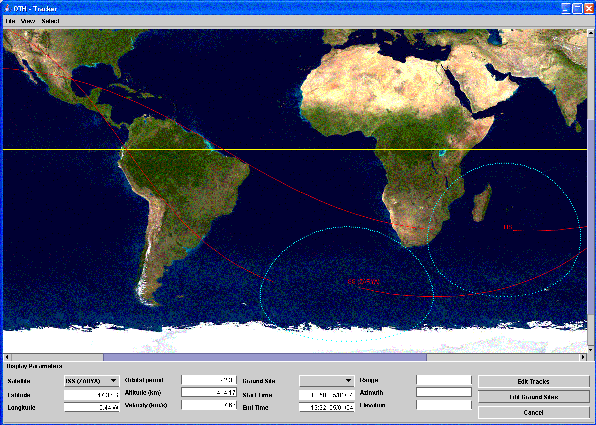This screenshot has height=425, width=596.
Task: Open the View menu
Action: (28, 21)
